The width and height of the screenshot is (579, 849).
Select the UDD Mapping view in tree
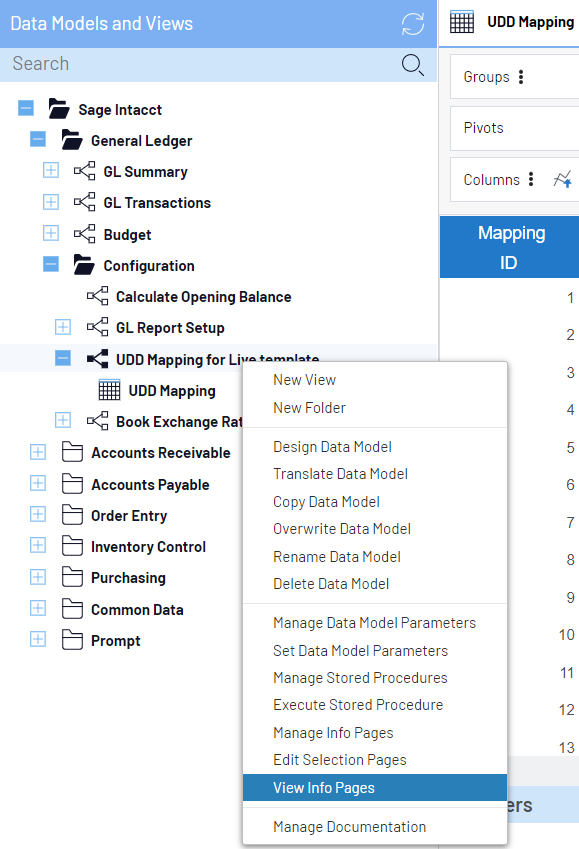172,390
